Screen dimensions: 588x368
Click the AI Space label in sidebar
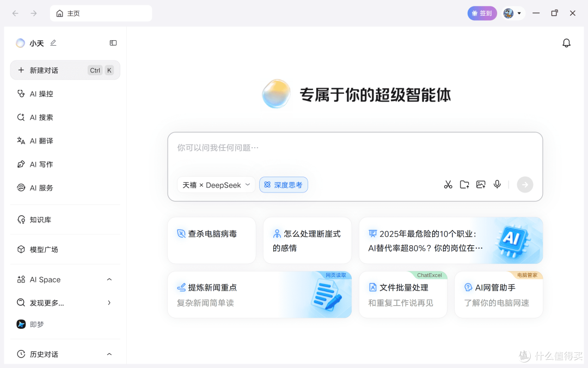(45, 280)
